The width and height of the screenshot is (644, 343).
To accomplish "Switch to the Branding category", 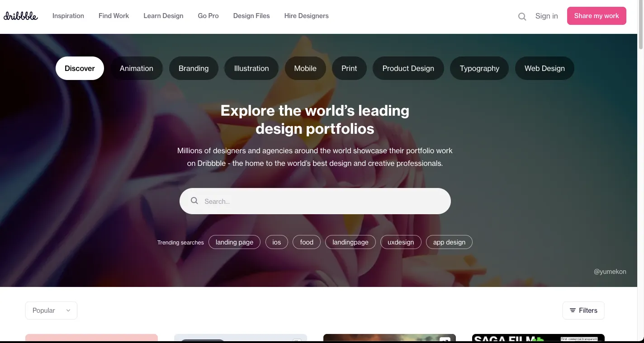I will tap(194, 68).
